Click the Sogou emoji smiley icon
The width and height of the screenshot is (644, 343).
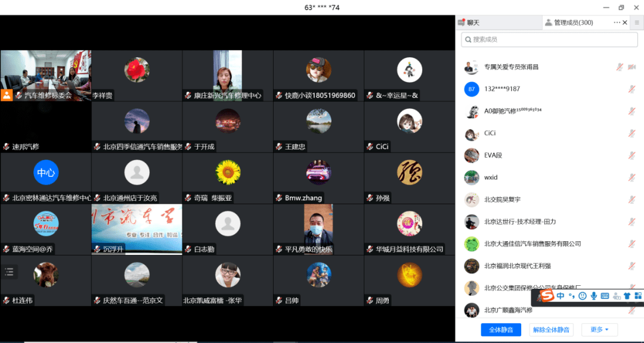pos(583,296)
